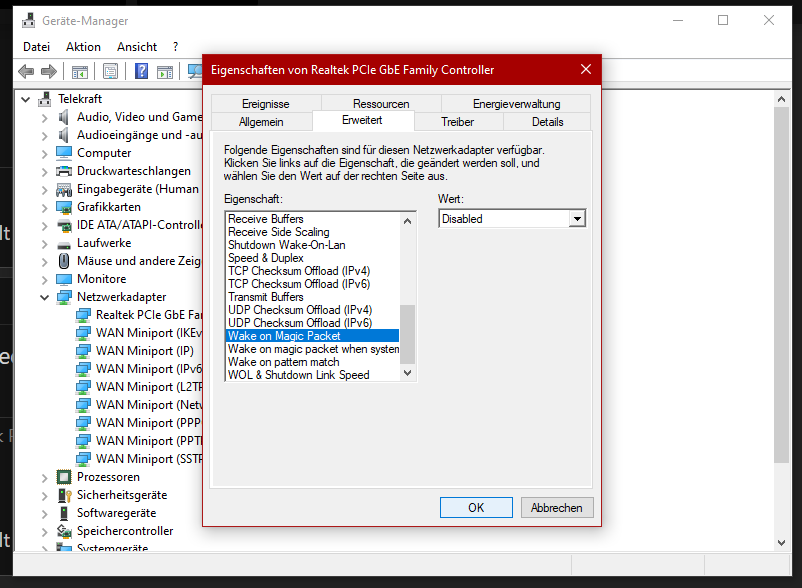Expand the Grafikkarten category
The image size is (802, 588).
(x=44, y=208)
